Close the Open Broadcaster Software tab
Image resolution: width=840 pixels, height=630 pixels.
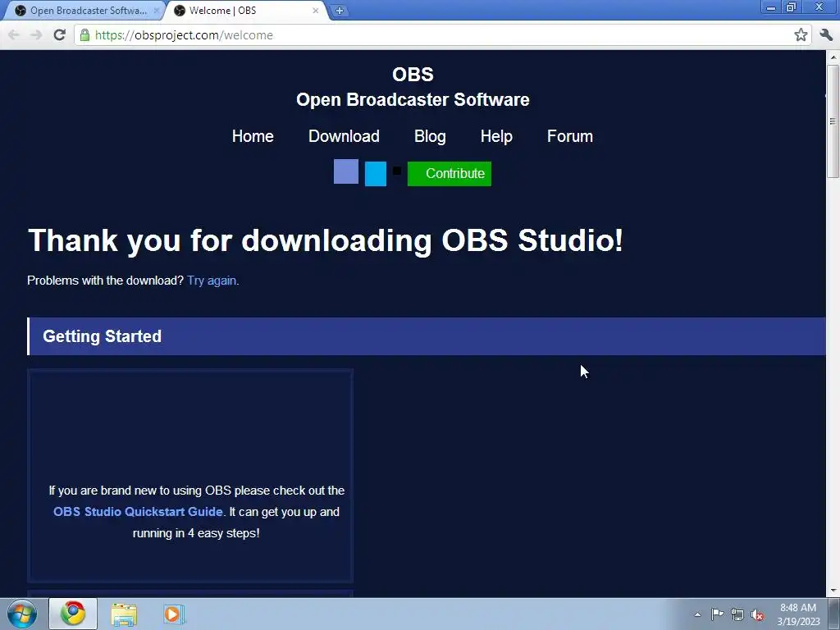pyautogui.click(x=157, y=11)
